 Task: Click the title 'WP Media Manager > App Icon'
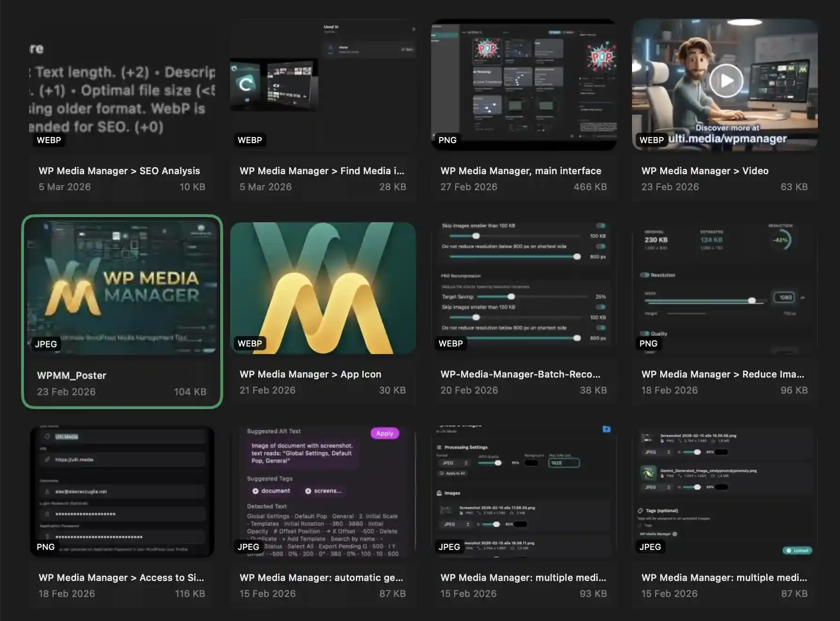(311, 374)
